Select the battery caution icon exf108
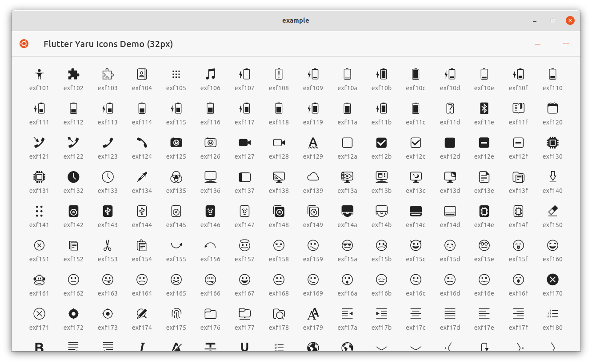Viewport: 592px width, 364px height. click(x=279, y=74)
